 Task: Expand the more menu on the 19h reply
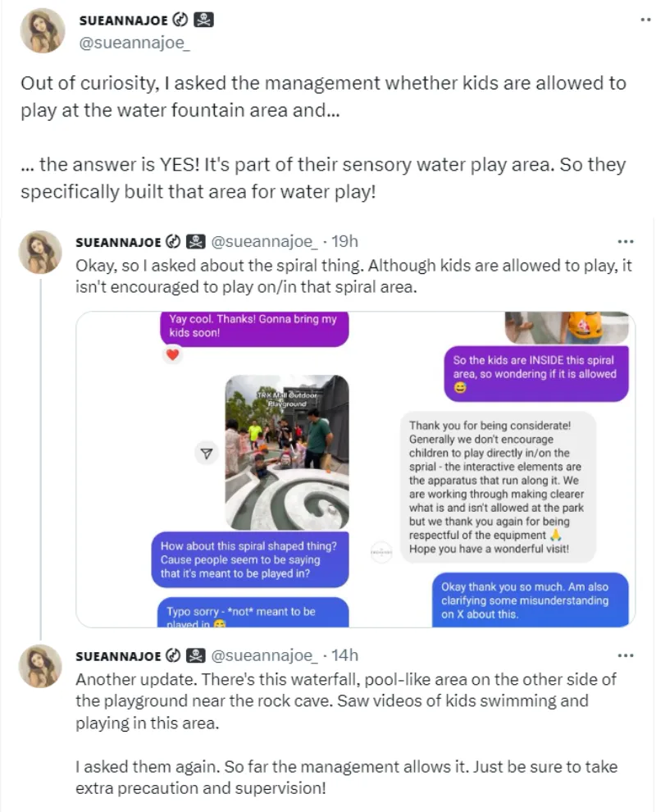tap(625, 242)
